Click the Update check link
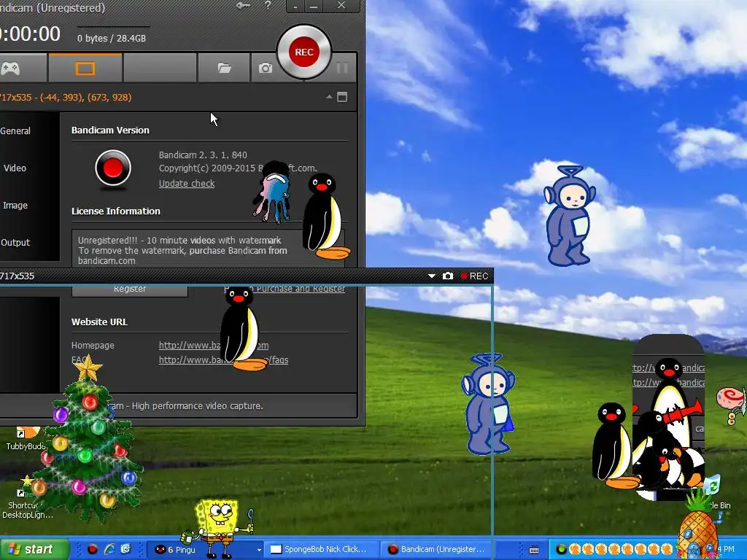 (187, 183)
